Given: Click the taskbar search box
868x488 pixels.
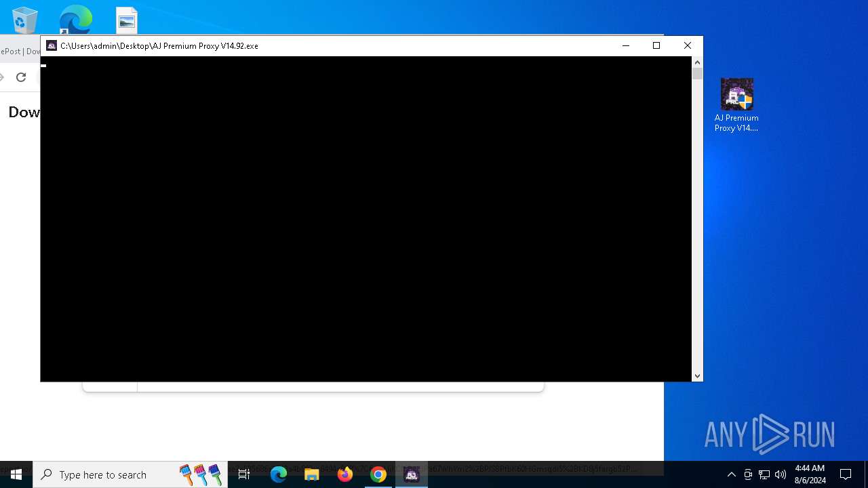Looking at the screenshot, I should click(130, 474).
